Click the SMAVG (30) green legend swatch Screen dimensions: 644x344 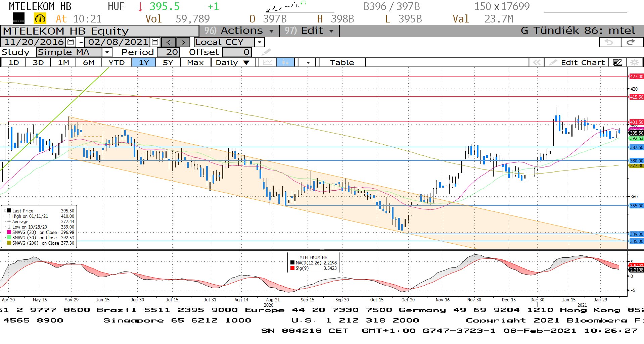click(x=9, y=238)
